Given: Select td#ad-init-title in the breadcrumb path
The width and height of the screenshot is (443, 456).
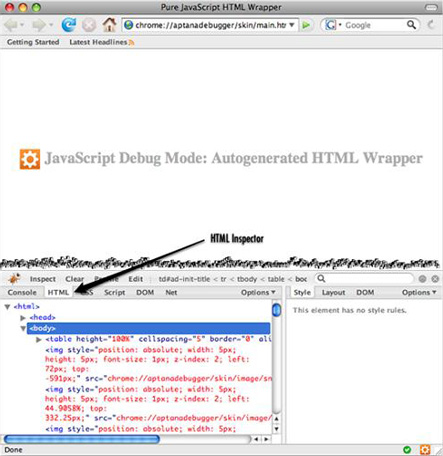Looking at the screenshot, I should [184, 279].
